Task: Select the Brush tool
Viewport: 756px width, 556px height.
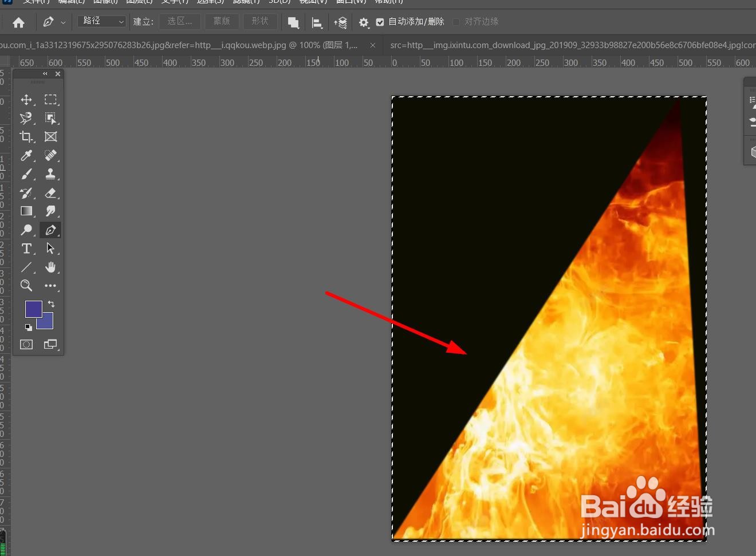Action: coord(26,174)
